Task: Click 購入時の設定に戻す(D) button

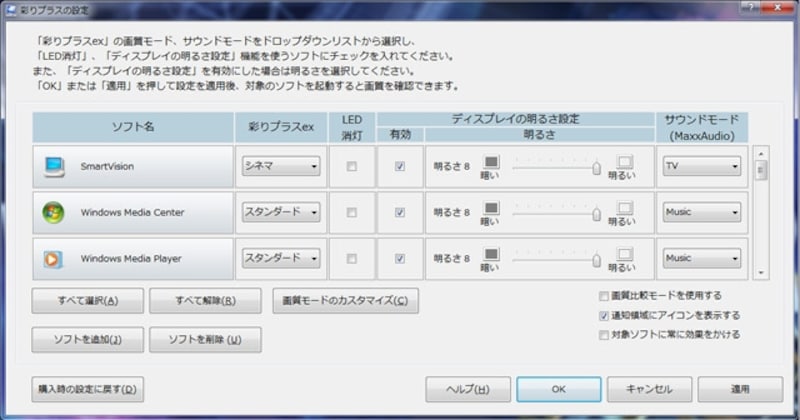Action: [88, 389]
